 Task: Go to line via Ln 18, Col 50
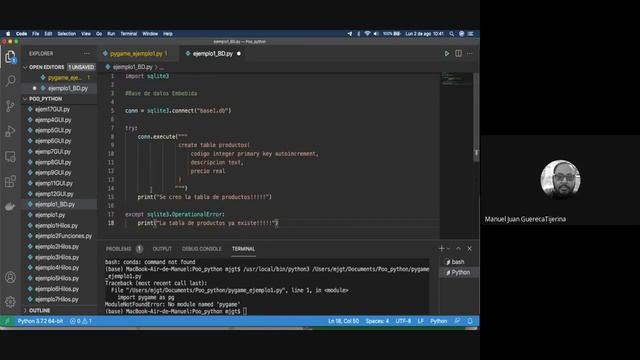pyautogui.click(x=344, y=321)
